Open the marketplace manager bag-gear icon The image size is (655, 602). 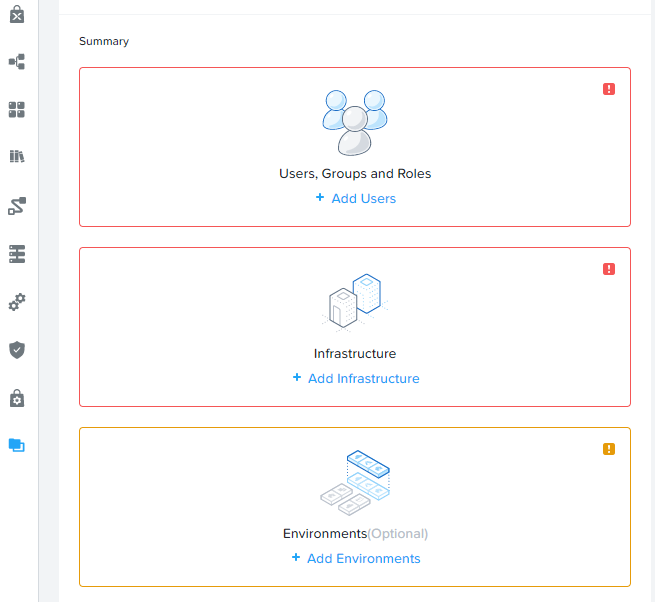point(17,398)
